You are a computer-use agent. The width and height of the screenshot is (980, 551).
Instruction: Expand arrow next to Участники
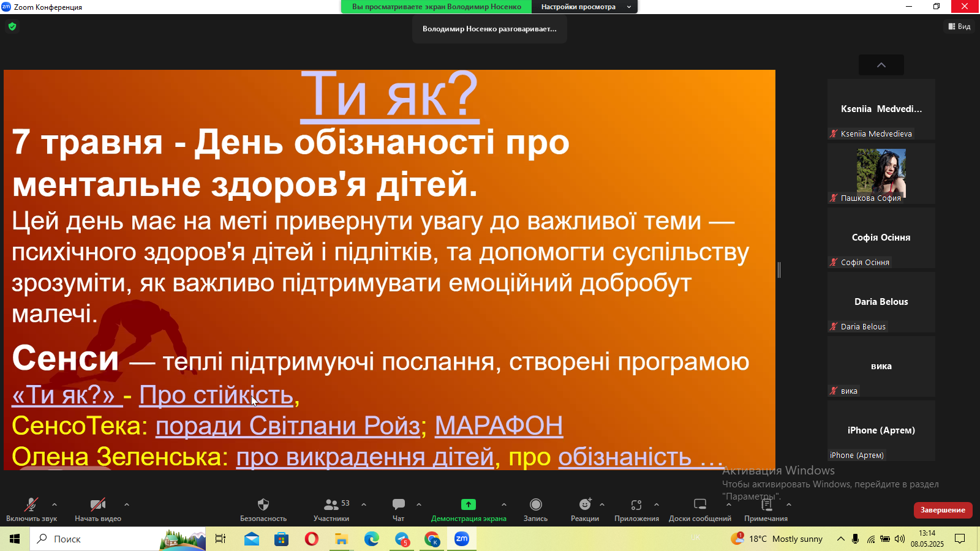click(x=364, y=505)
